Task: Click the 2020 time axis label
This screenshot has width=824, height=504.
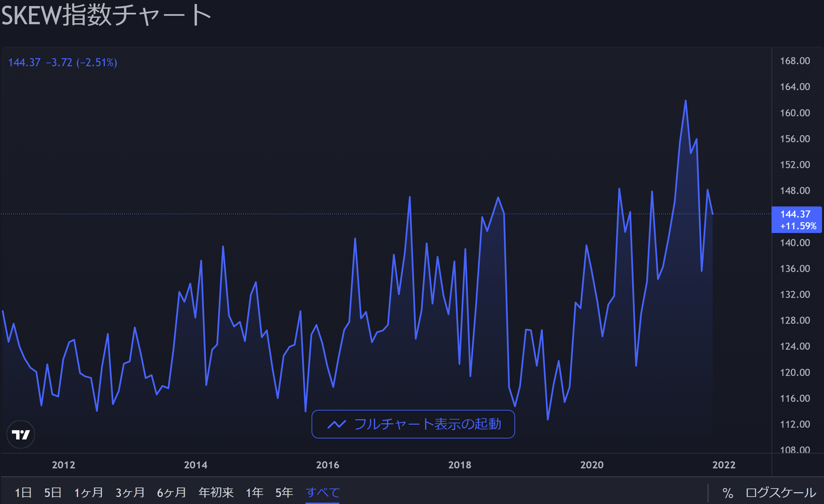Action: point(592,465)
